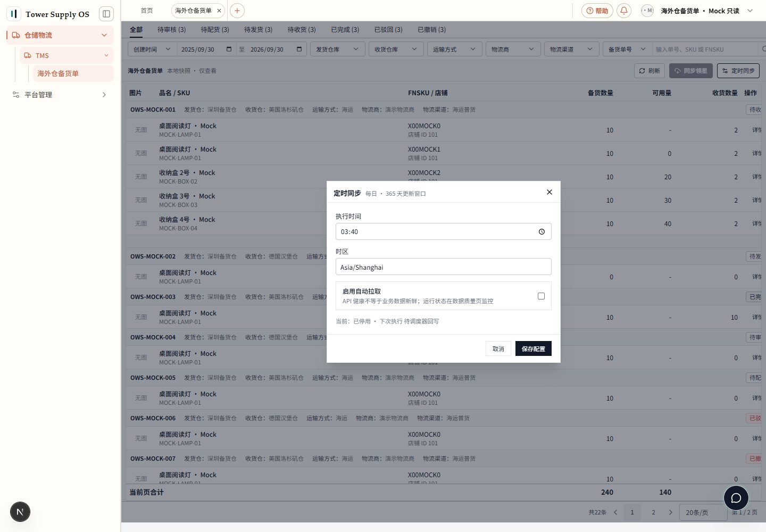
Task: Go to next page arrow in pagination
Action: tap(670, 512)
